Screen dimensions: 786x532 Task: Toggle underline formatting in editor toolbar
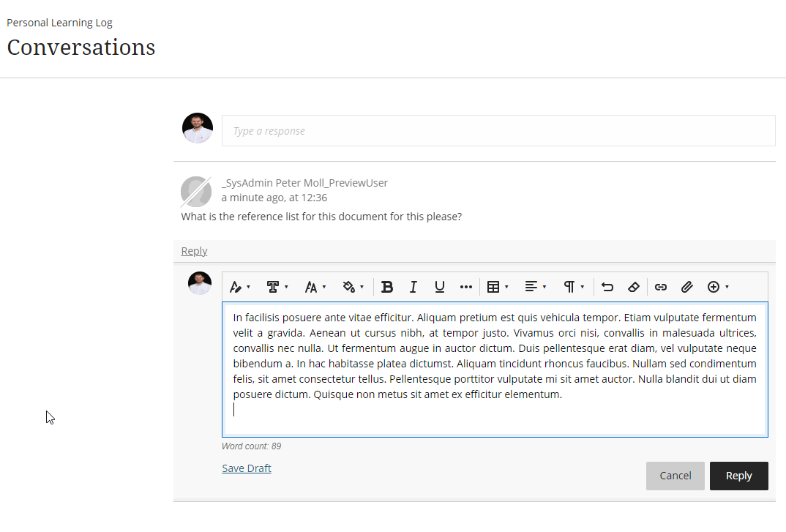(x=440, y=287)
